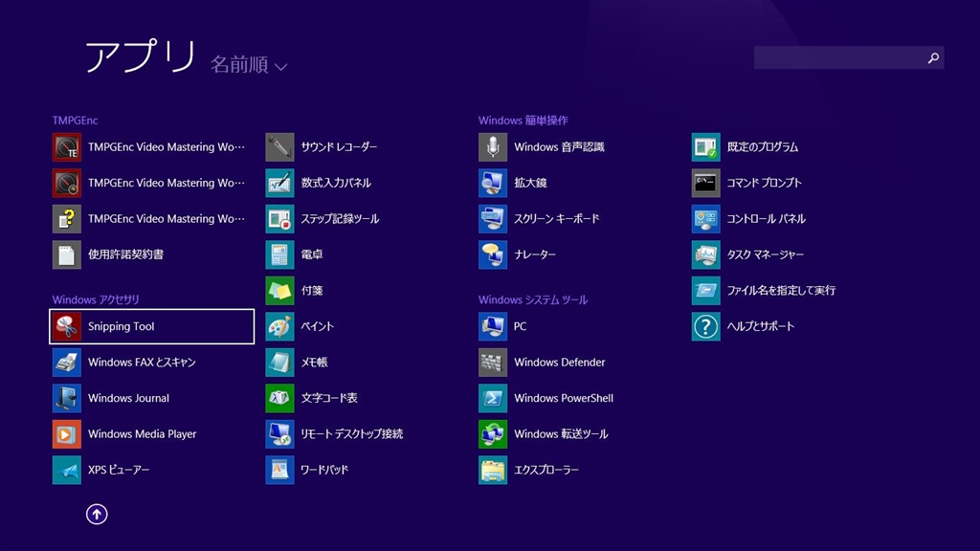Open ワードパッド app icon
The image size is (980, 551).
(x=280, y=470)
